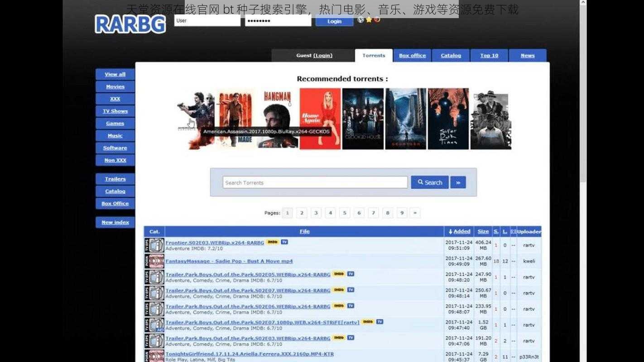Open the Torrents tab
644x362 pixels.
[374, 56]
